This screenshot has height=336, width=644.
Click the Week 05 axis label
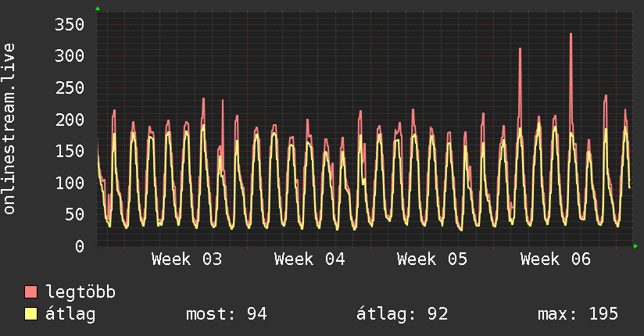pyautogui.click(x=432, y=259)
